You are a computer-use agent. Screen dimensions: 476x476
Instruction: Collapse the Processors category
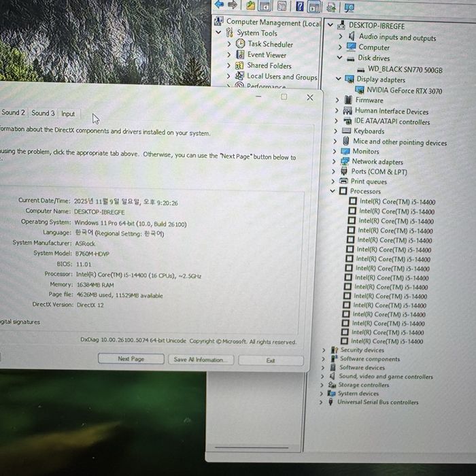pyautogui.click(x=333, y=190)
